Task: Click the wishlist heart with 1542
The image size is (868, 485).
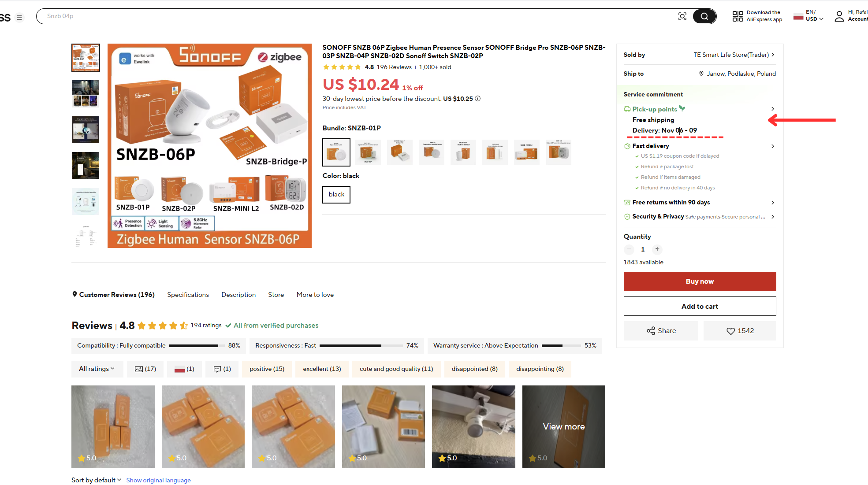Action: click(x=740, y=331)
